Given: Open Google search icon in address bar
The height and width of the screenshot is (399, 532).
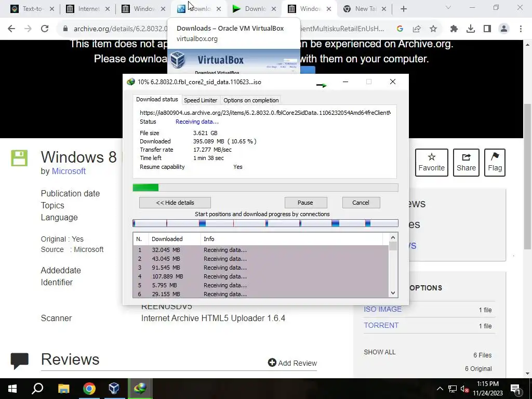Looking at the screenshot, I should [x=400, y=29].
